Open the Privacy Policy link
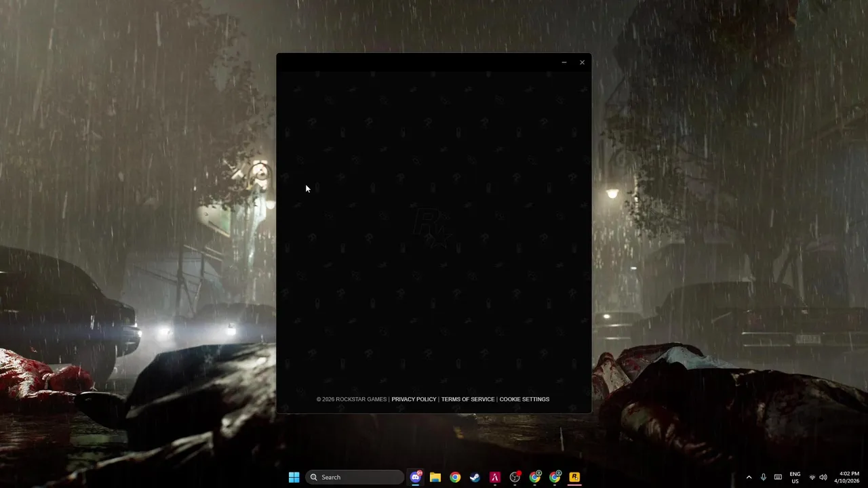 (414, 399)
